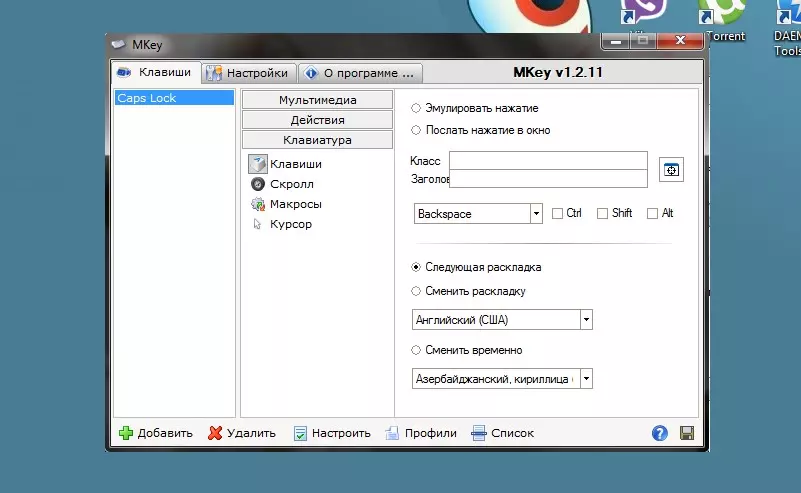Open the Профили profiles button
Viewport: 801px width, 493px height.
point(421,433)
